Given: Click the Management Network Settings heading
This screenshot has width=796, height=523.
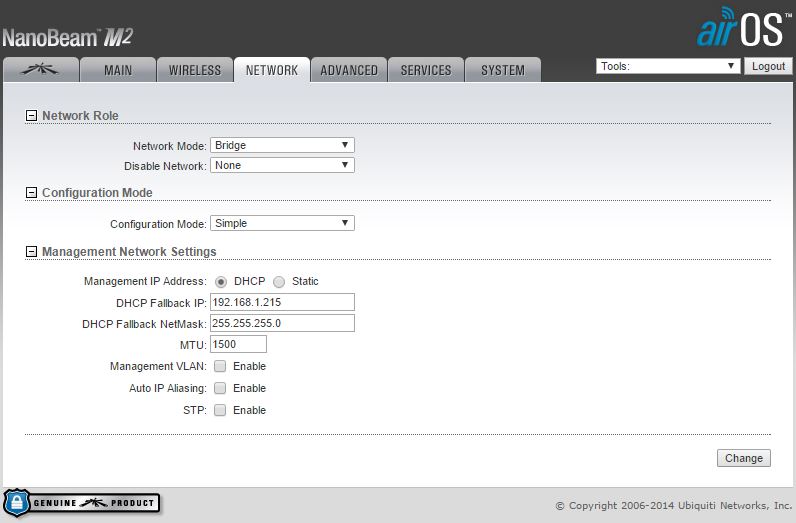Looking at the screenshot, I should coord(129,251).
